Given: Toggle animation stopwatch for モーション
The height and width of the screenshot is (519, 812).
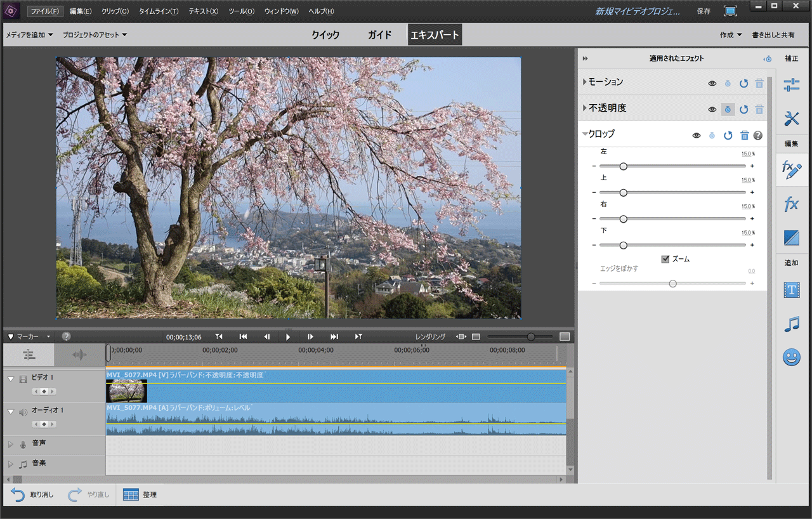Looking at the screenshot, I should tap(728, 83).
